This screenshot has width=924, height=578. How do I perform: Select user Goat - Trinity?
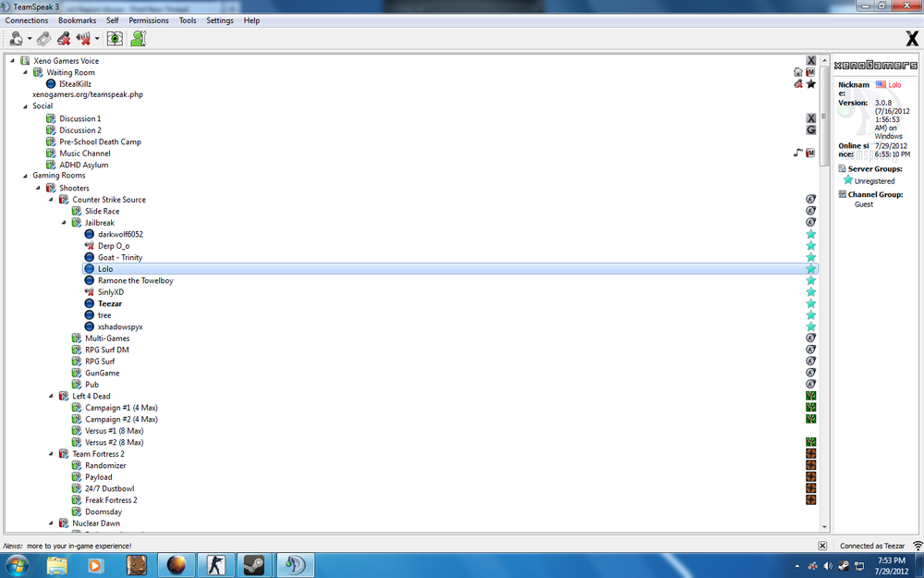(x=120, y=257)
